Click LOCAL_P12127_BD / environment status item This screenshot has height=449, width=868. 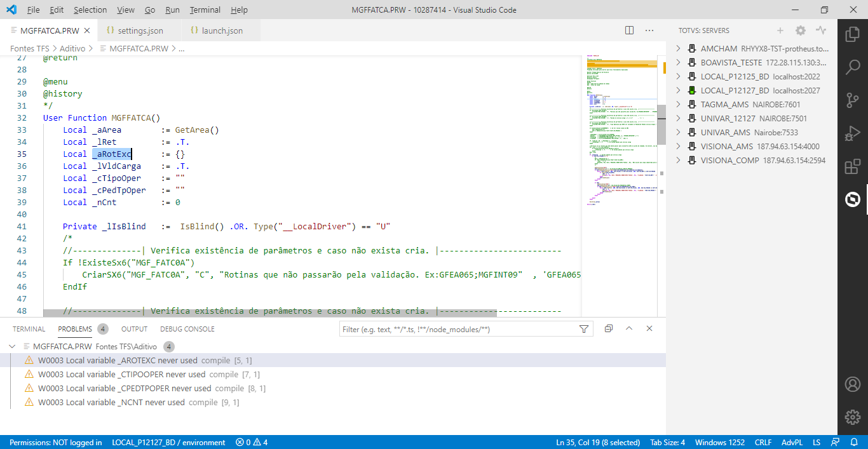pyautogui.click(x=168, y=443)
